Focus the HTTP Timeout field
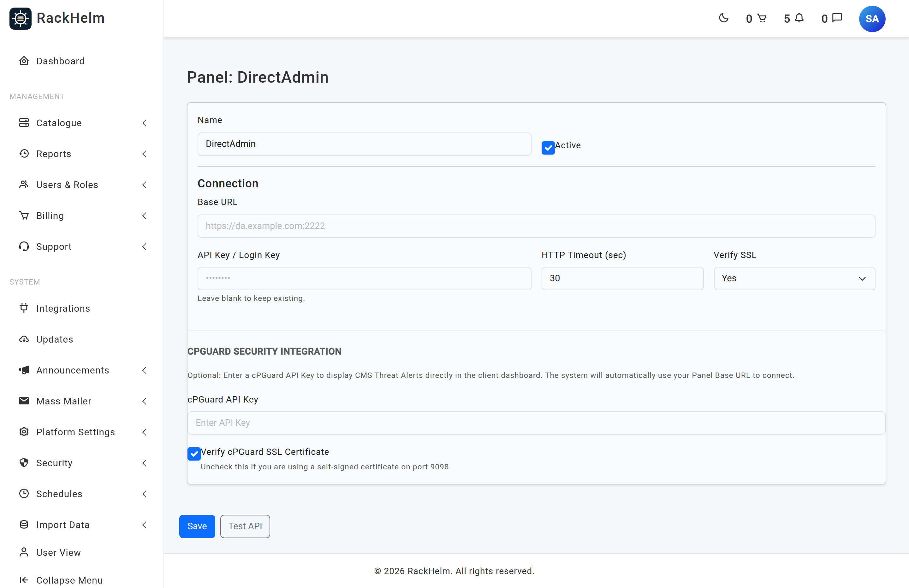909x588 pixels. [622, 278]
